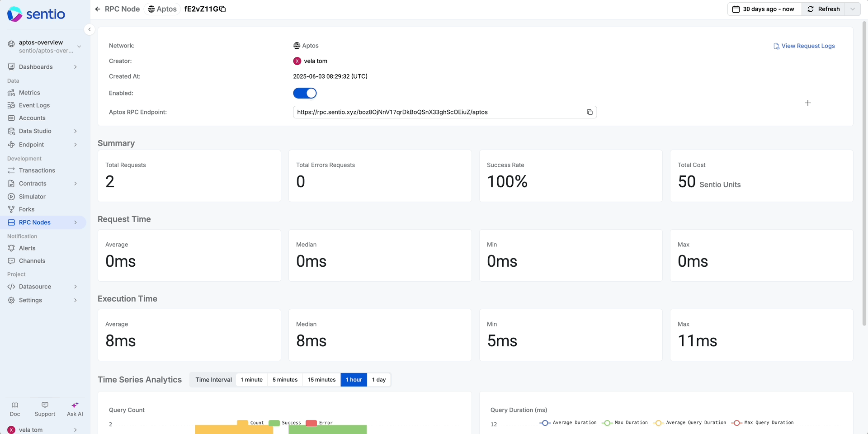The width and height of the screenshot is (868, 434).
Task: Toggle Success series in Query Count legend
Action: (285, 423)
